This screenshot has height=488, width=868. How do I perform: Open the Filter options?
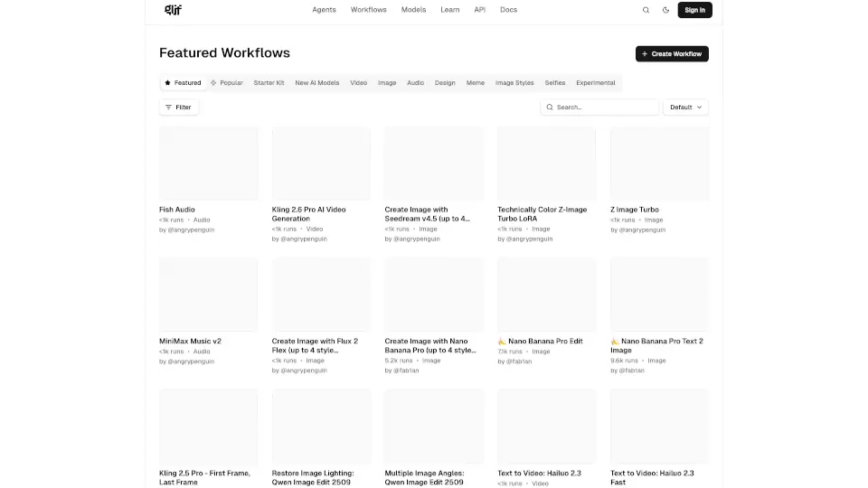[x=178, y=107]
